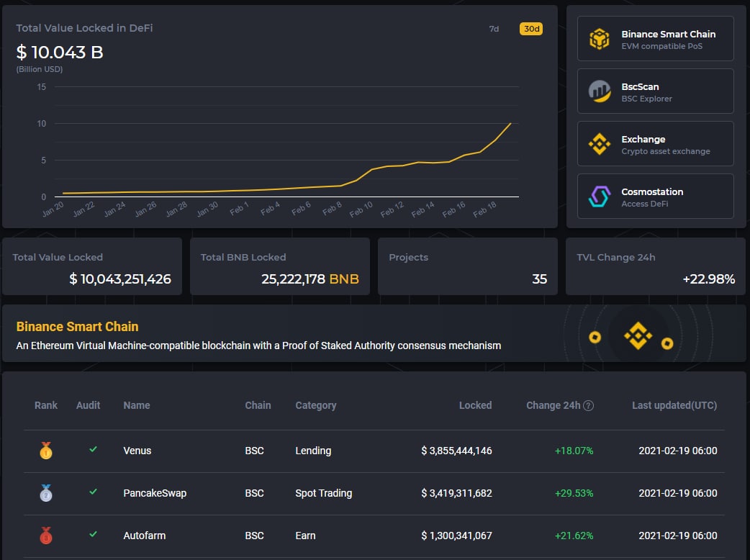
Task: Click the silver medal icon for PancakeSwap
Action: point(46,494)
